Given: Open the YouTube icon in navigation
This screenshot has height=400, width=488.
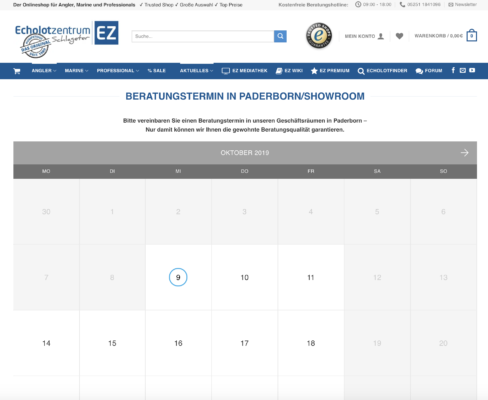Looking at the screenshot, I should [x=472, y=70].
